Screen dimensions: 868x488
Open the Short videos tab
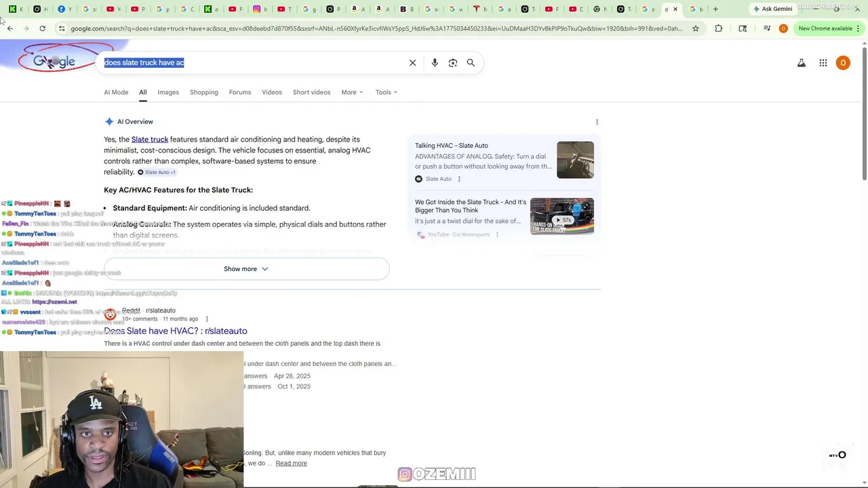311,92
